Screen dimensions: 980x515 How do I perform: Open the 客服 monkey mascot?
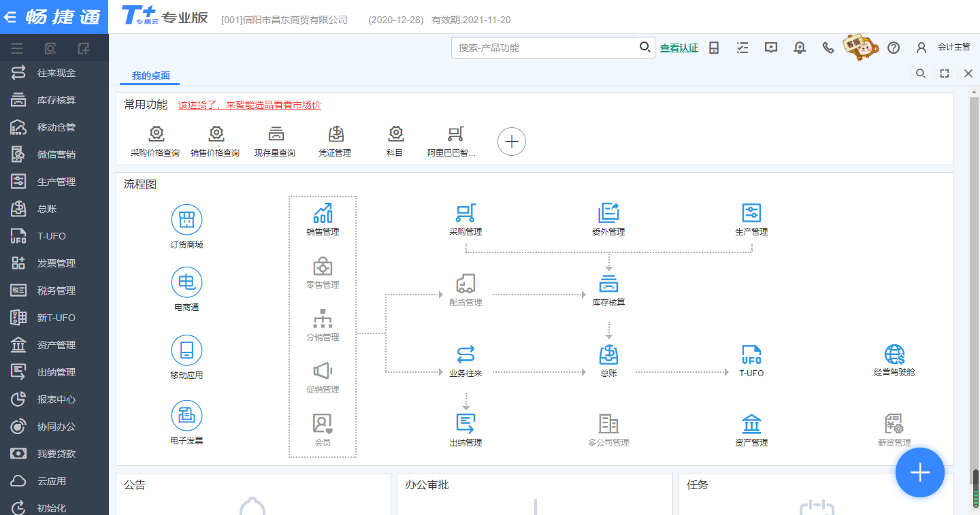(x=860, y=48)
